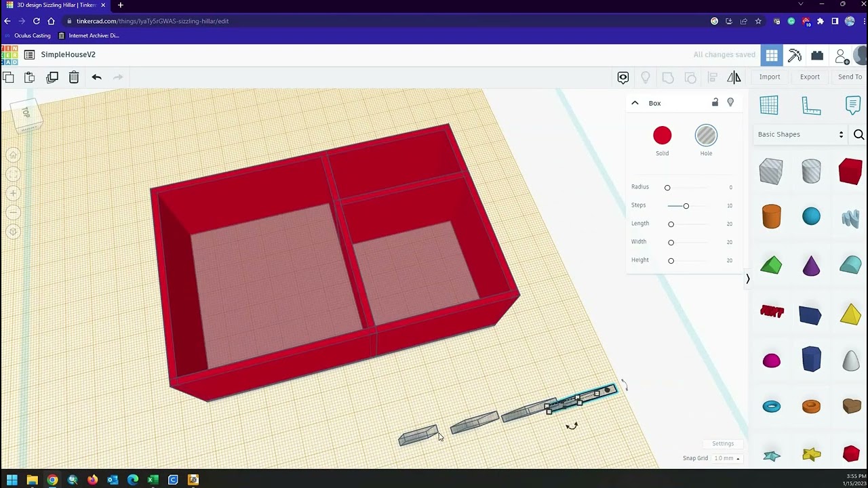Click the Tinkercad logo
The height and width of the screenshot is (488, 868).
point(9,55)
